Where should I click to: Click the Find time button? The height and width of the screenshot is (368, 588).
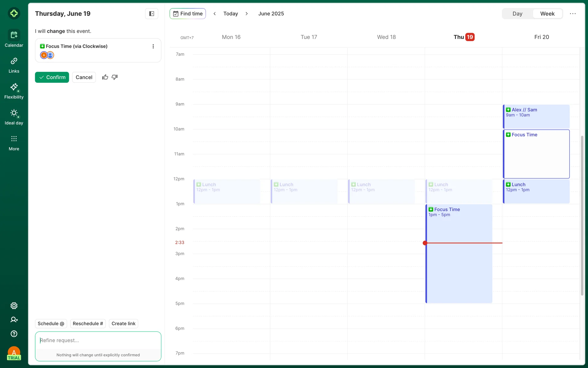[x=188, y=13]
